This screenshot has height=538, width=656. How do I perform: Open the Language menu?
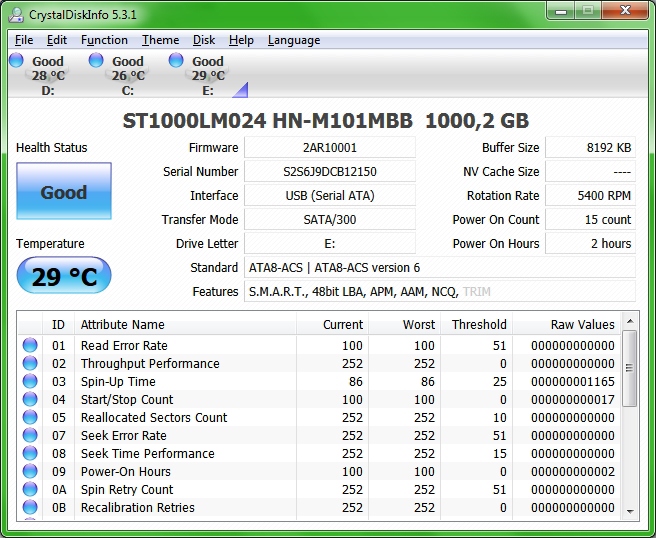coord(294,40)
